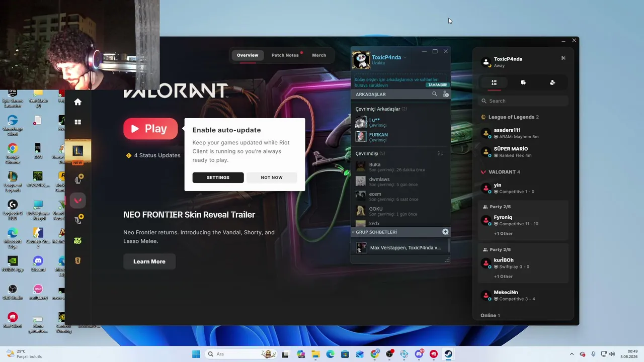Add a friend in Steam friends list

pos(445,94)
